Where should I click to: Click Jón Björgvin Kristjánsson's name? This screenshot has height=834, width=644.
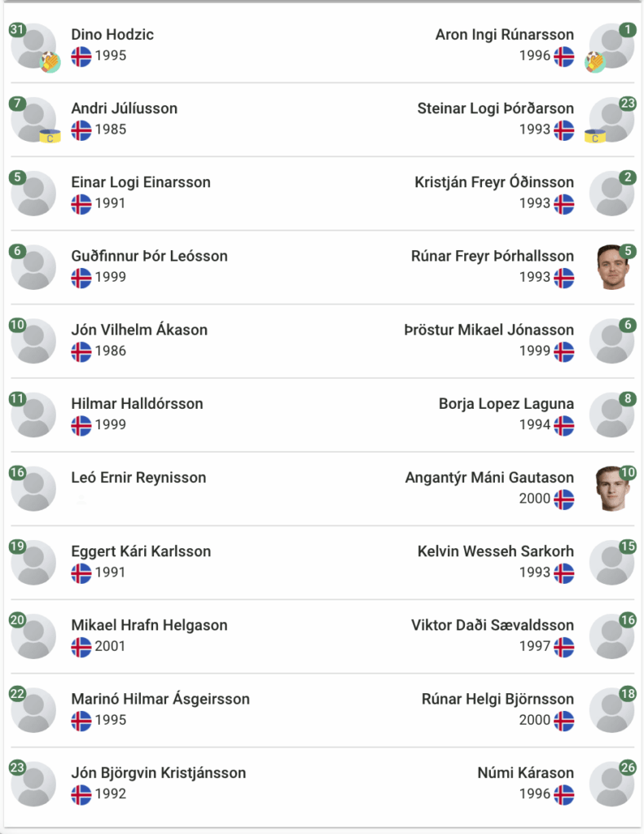[159, 773]
